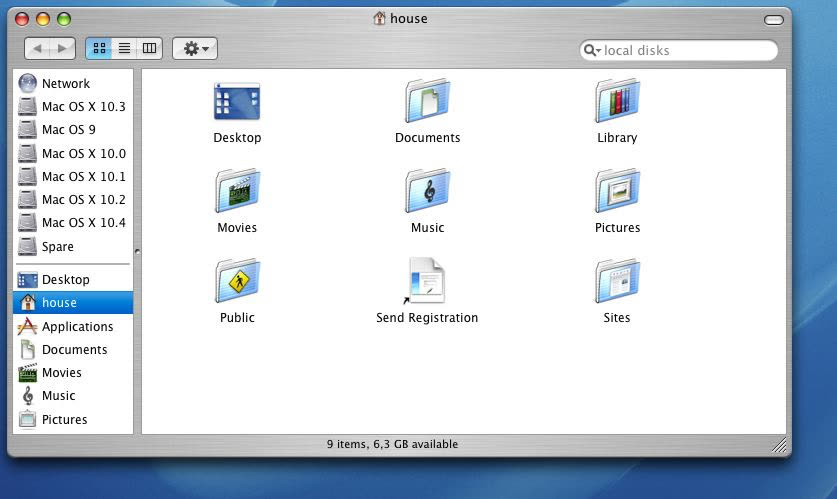Switch to icon view mode
This screenshot has height=499, width=837.
99,48
